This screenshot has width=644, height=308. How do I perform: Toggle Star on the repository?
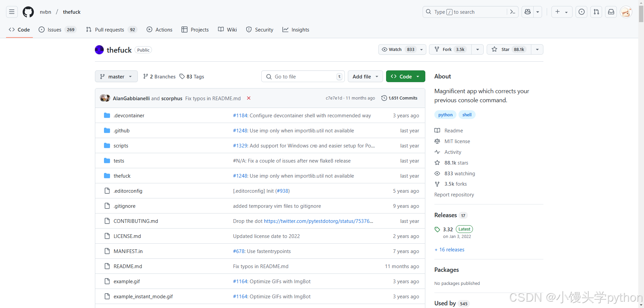[x=509, y=50]
